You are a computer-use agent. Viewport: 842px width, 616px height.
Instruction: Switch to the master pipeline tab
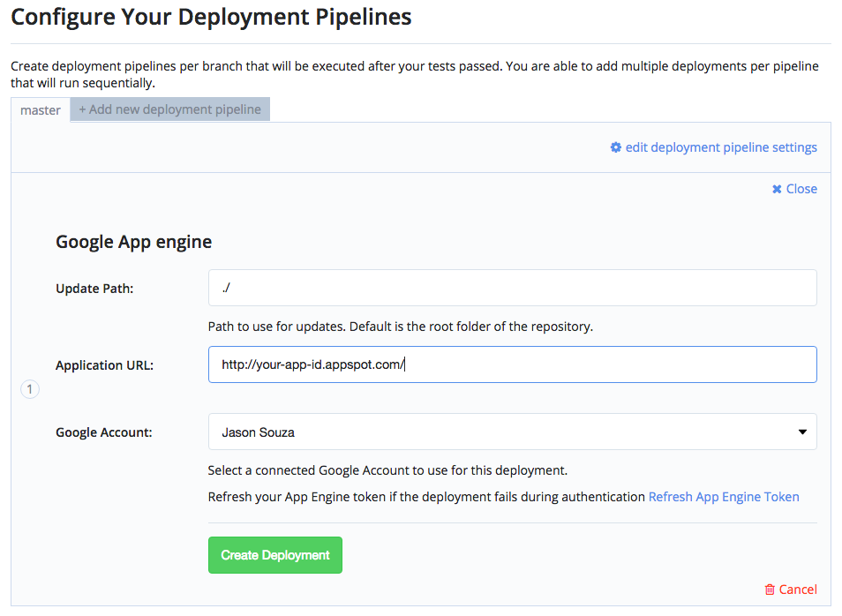coord(41,110)
